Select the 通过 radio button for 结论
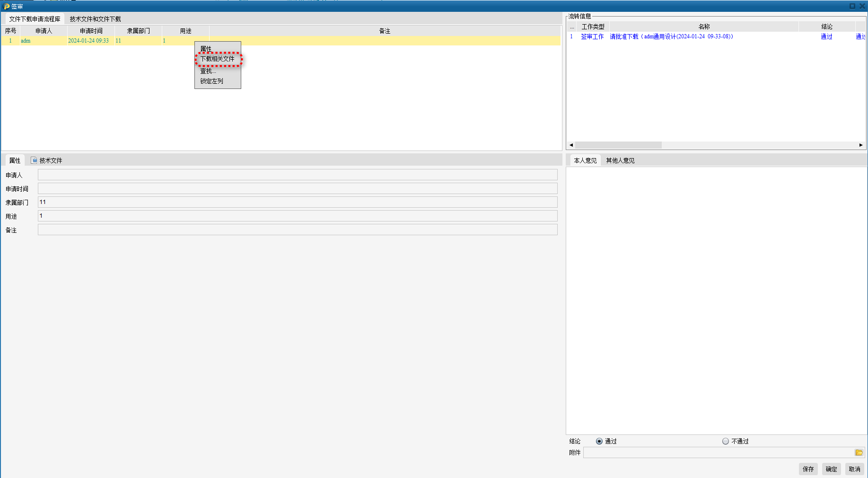Viewport: 868px width, 478px height. [x=599, y=441]
